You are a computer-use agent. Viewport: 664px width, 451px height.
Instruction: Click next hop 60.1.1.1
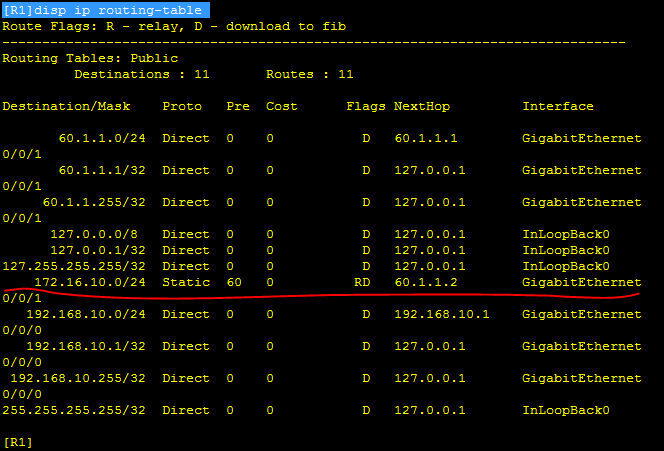click(x=426, y=138)
